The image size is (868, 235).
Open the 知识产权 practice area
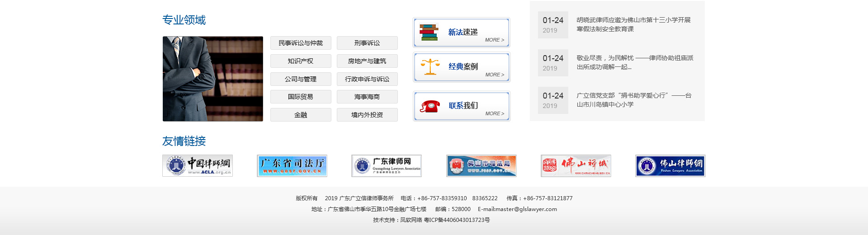pyautogui.click(x=301, y=61)
